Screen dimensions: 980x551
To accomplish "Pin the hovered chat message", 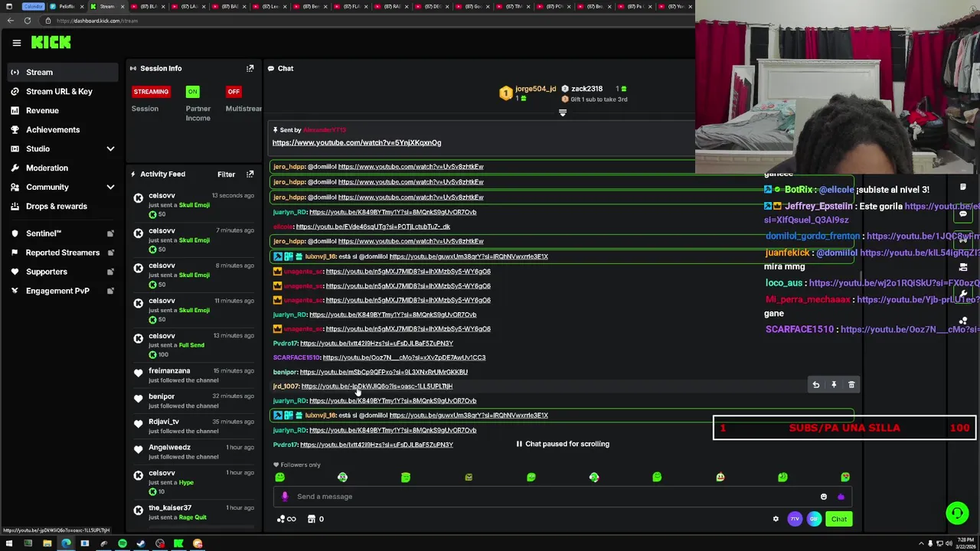I will (x=834, y=385).
